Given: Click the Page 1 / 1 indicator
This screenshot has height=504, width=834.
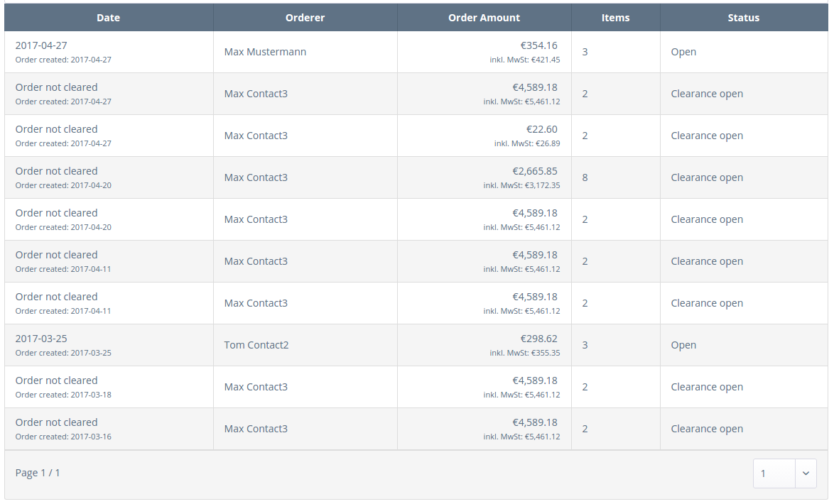Looking at the screenshot, I should click(38, 473).
